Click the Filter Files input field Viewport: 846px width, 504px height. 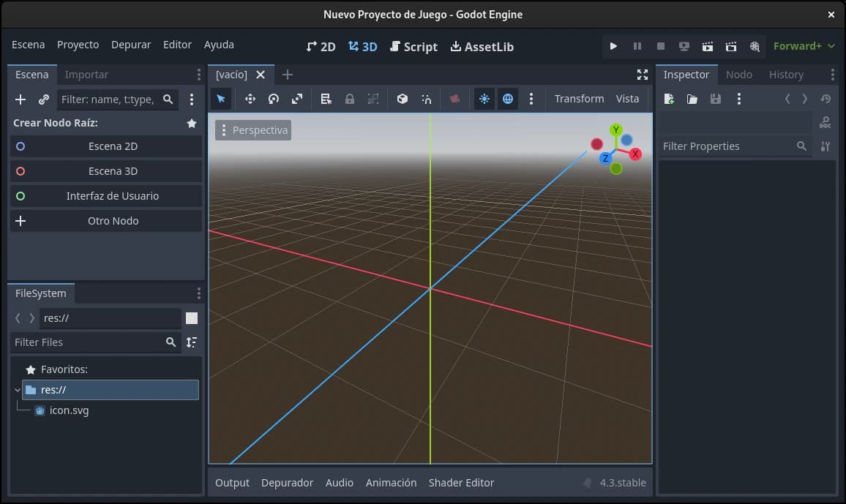click(x=88, y=342)
